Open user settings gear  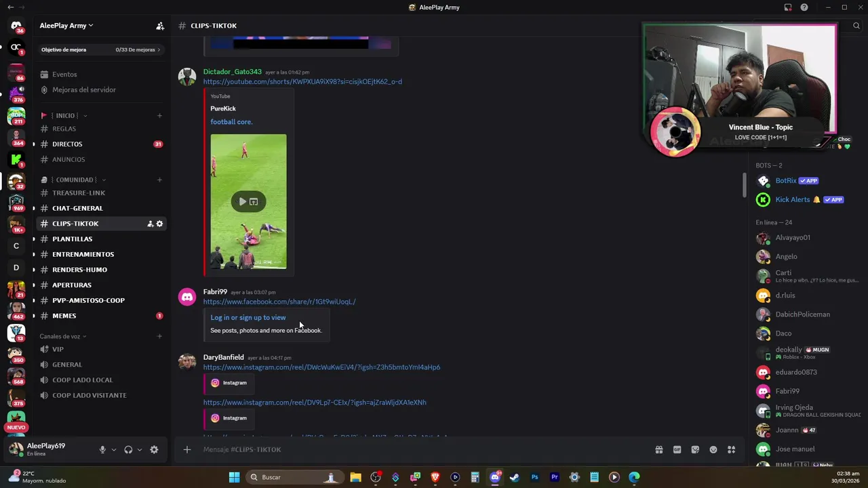[154, 449]
